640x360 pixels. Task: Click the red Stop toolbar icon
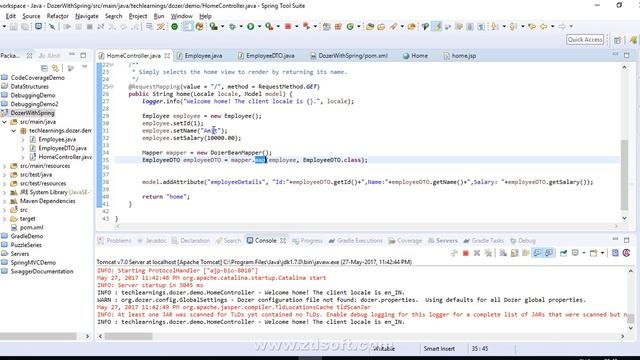pyautogui.click(x=288, y=27)
